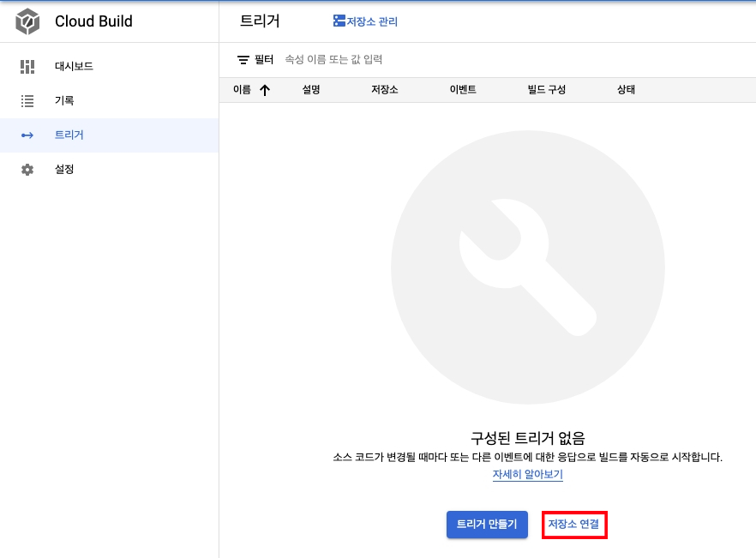Click the 상태 column header
This screenshot has width=756, height=558.
click(x=627, y=90)
